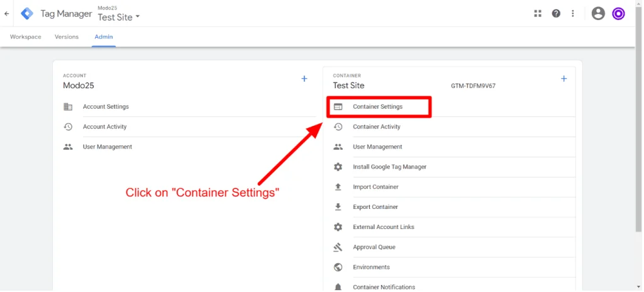Click the Test Site container name heading

click(x=348, y=86)
